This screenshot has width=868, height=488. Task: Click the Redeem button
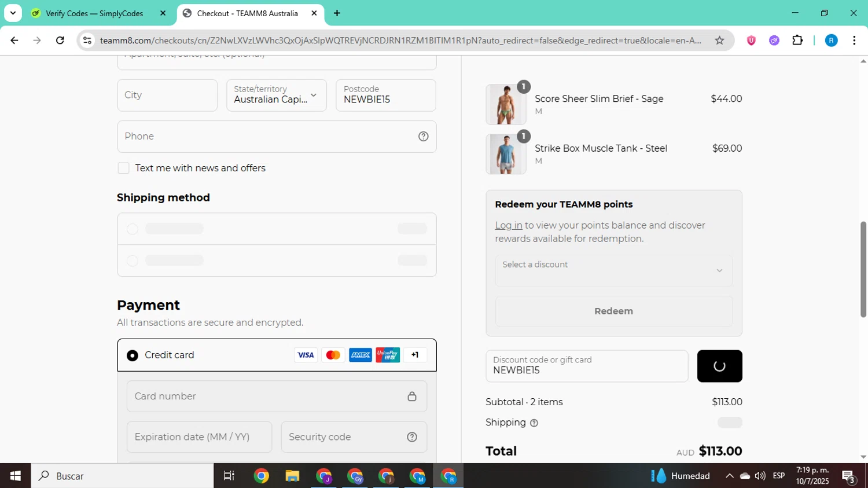pos(614,311)
